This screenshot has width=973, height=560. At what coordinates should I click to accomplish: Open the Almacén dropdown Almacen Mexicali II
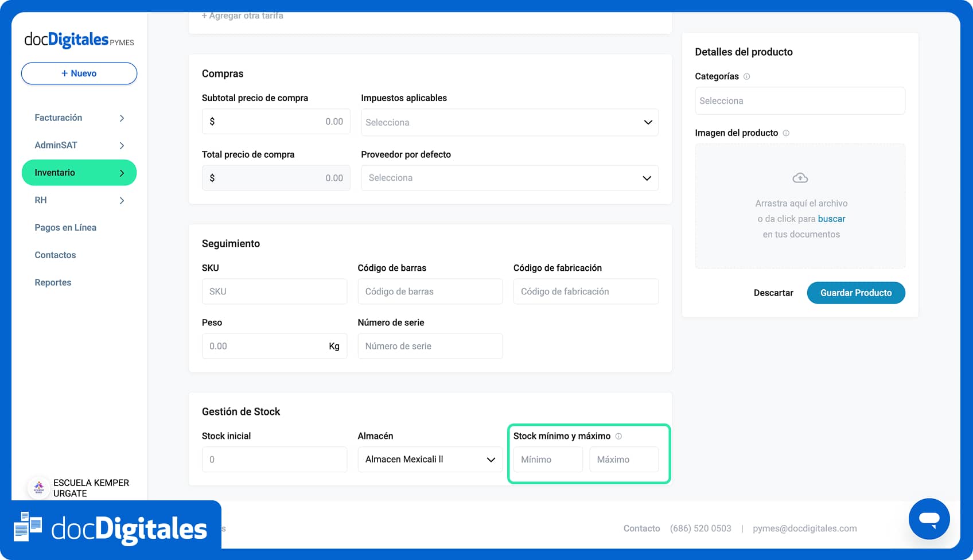[430, 460]
